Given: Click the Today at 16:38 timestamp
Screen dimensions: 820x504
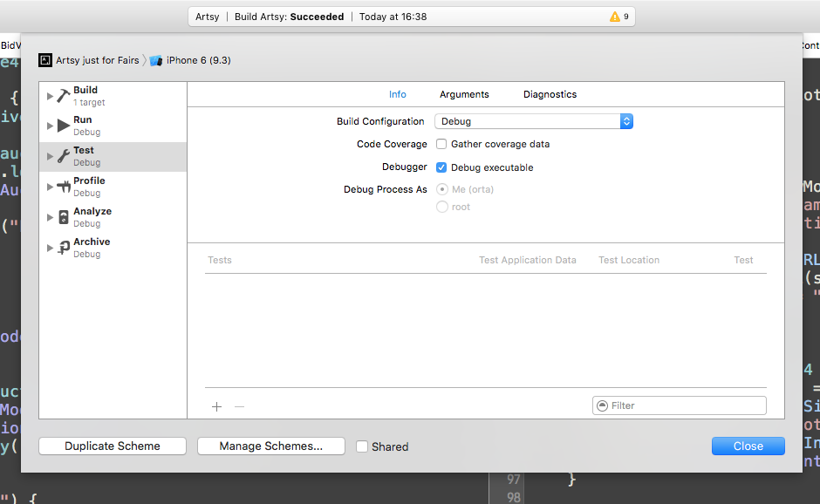Looking at the screenshot, I should [x=393, y=17].
